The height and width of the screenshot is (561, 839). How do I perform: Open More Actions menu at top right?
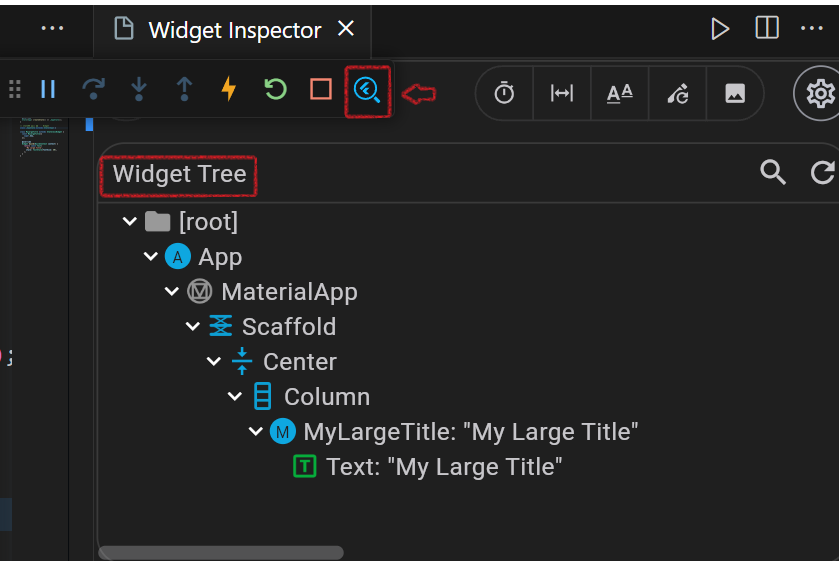click(x=812, y=28)
